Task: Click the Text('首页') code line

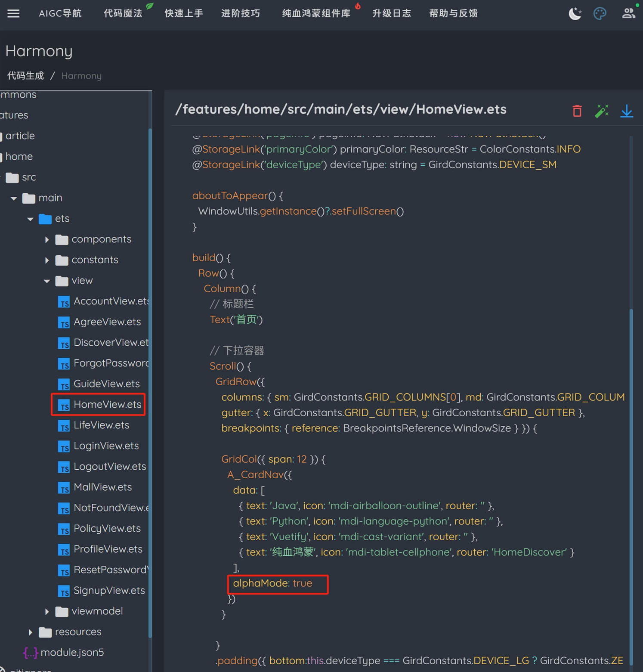Action: point(236,319)
